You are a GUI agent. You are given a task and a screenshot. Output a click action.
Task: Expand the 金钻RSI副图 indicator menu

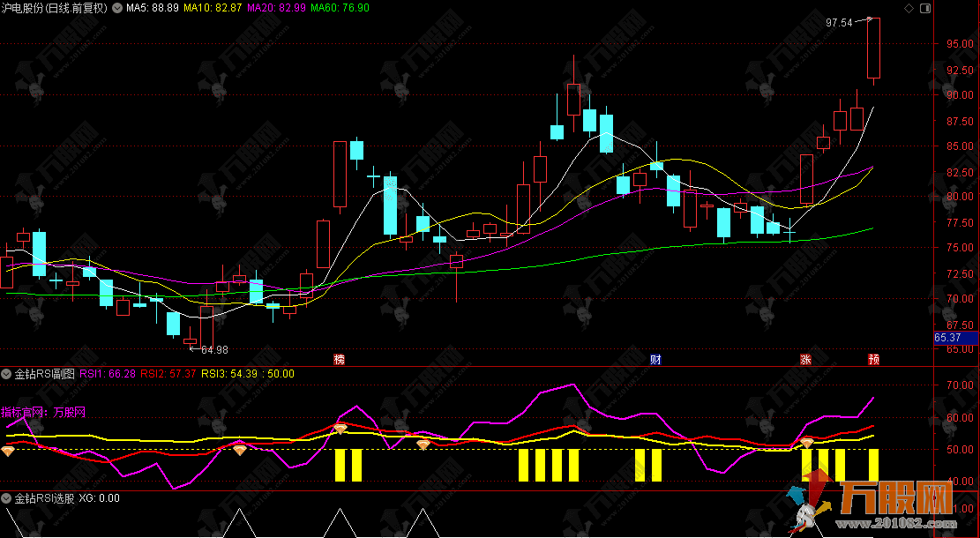coord(7,374)
